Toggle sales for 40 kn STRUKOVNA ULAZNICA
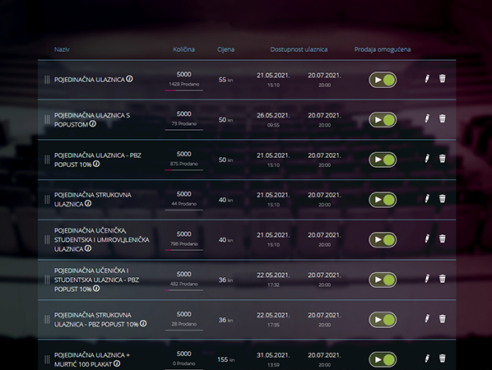Screen dimensions: 492x370 pos(383,200)
